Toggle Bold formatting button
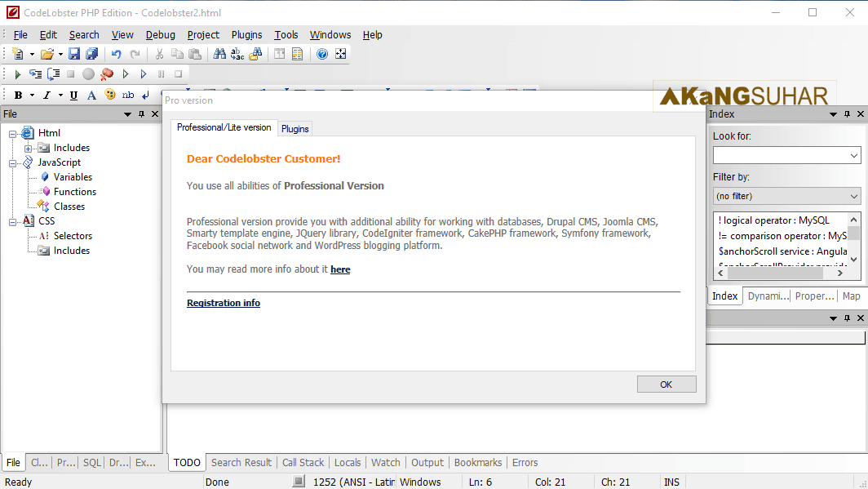 coord(18,96)
